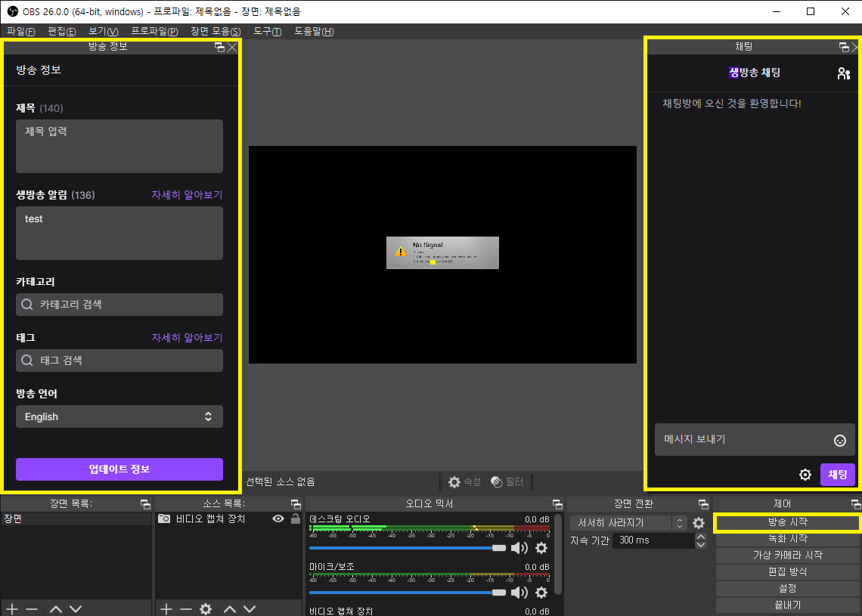The width and height of the screenshot is (862, 616).
Task: Click the 필터 filters button
Action: pyautogui.click(x=507, y=482)
